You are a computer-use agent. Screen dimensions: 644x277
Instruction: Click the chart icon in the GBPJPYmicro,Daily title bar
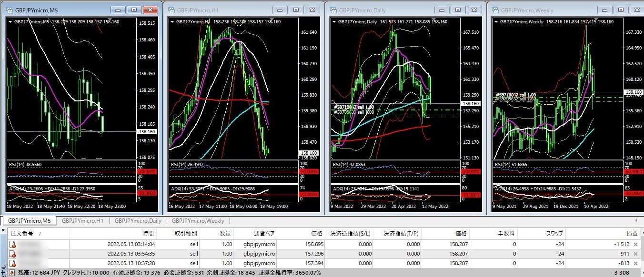point(333,10)
